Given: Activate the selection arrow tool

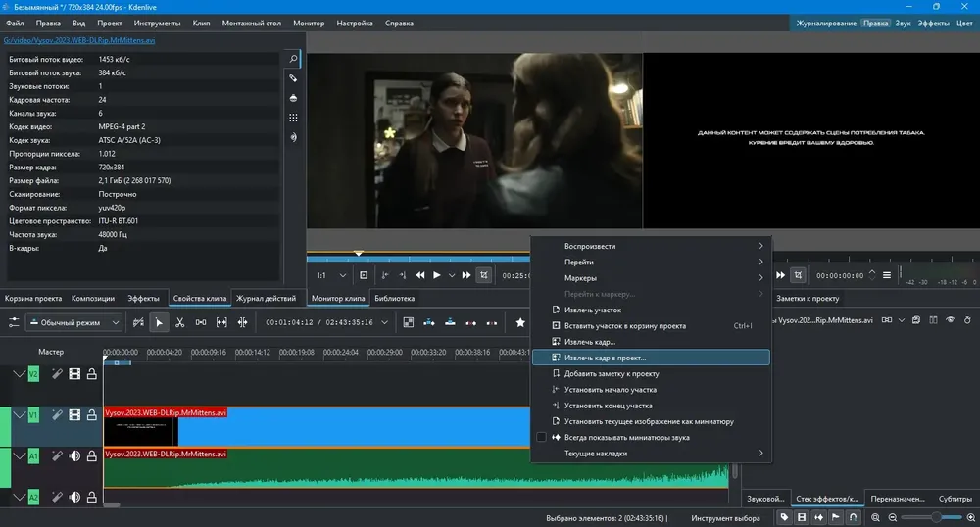Looking at the screenshot, I should [x=159, y=322].
